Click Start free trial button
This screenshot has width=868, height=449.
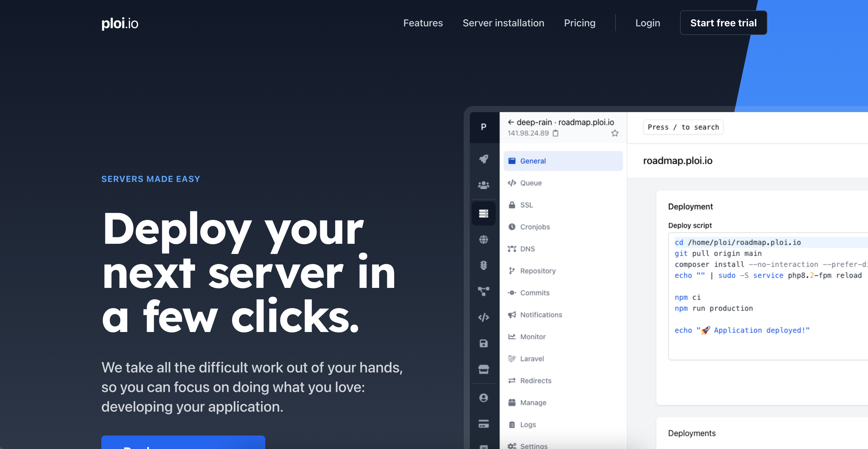[723, 22]
